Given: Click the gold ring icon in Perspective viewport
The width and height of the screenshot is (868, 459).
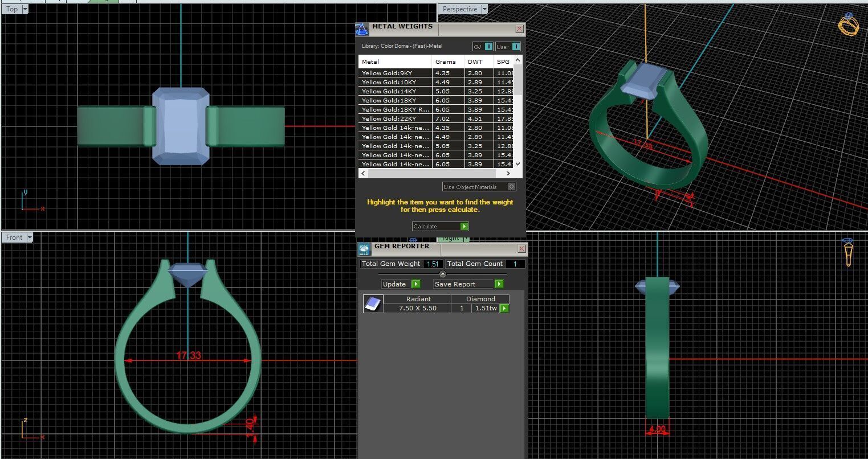Looking at the screenshot, I should (x=848, y=24).
